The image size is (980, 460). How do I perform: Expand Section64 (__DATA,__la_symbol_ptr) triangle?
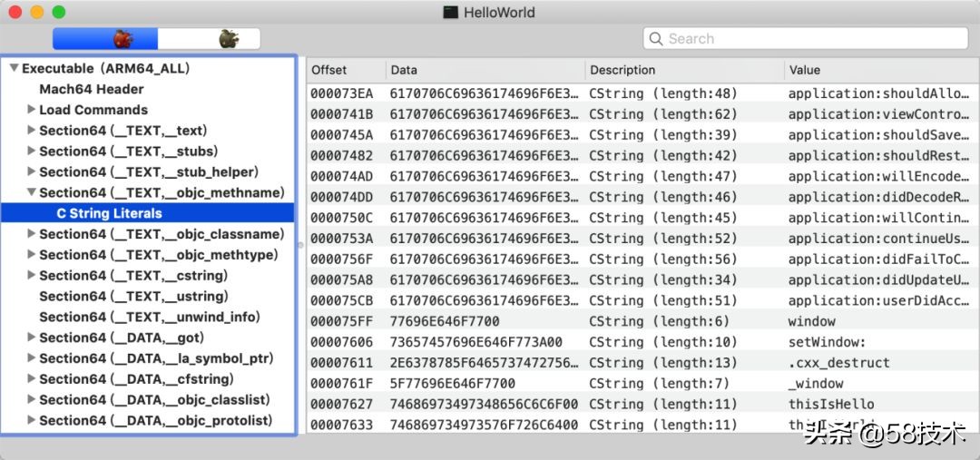31,358
